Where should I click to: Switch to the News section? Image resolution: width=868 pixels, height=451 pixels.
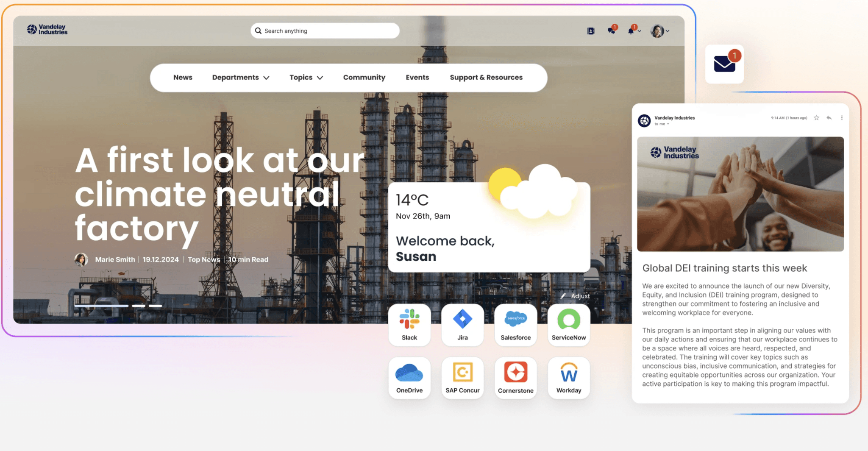coord(183,77)
